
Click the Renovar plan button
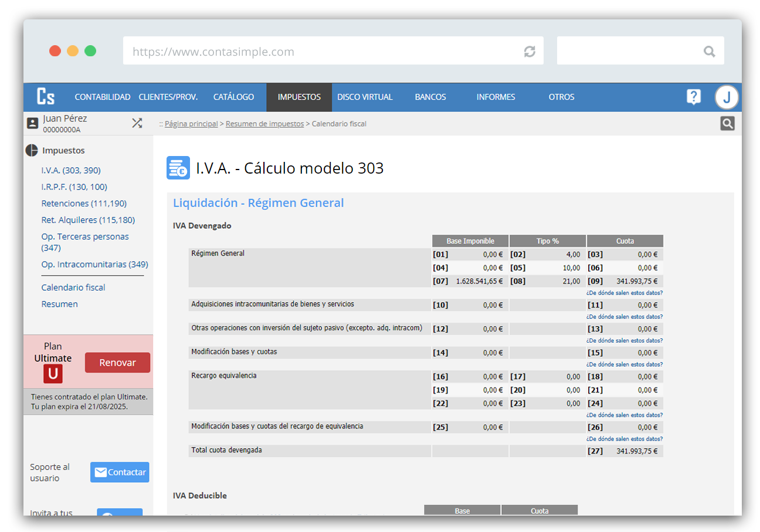pos(117,362)
